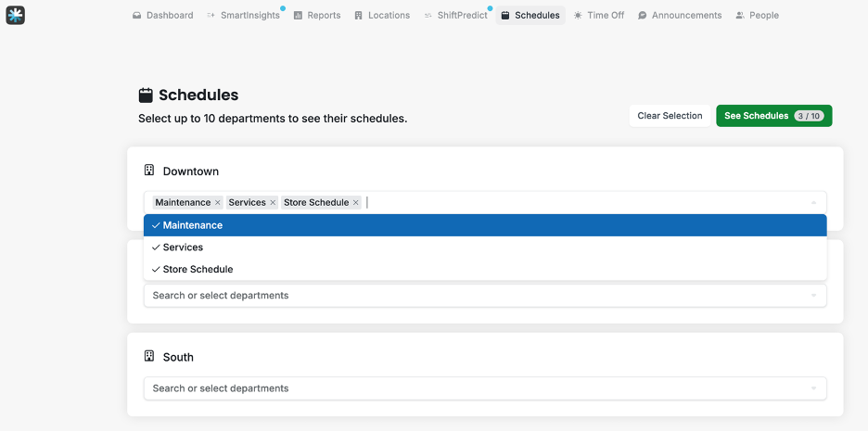Click the app logo in top-left corner

15,15
